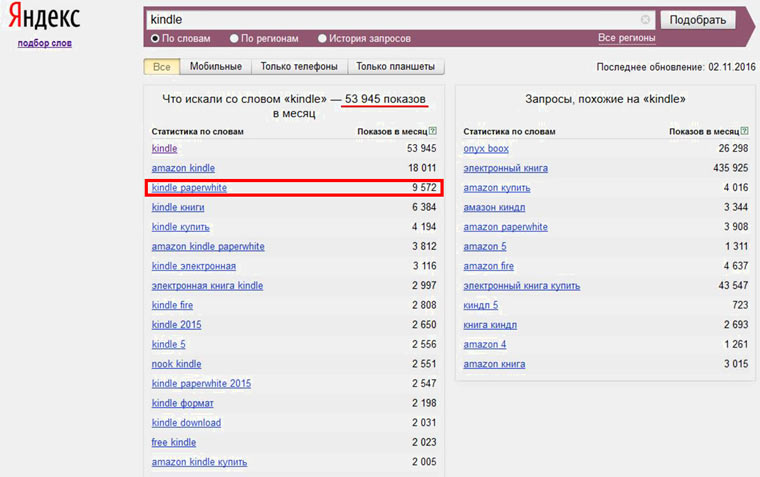Open the 'книга киндл' similar query link
Screen dimensions: 760x477
490,325
